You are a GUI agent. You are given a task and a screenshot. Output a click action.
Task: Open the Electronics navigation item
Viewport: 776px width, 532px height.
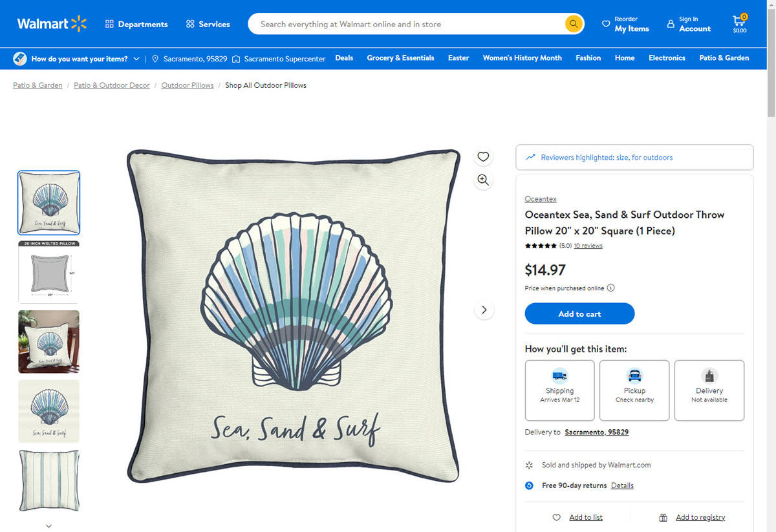[x=667, y=58]
